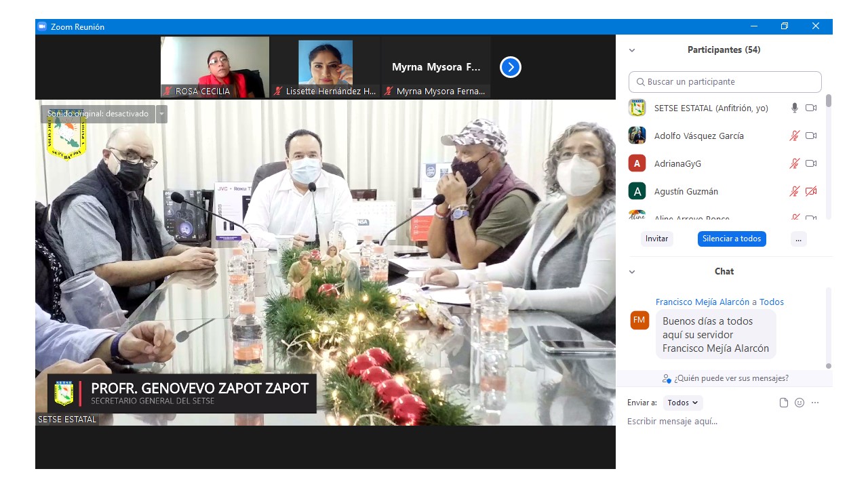
Task: Open Enviar a: Todos dropdown
Action: point(683,403)
